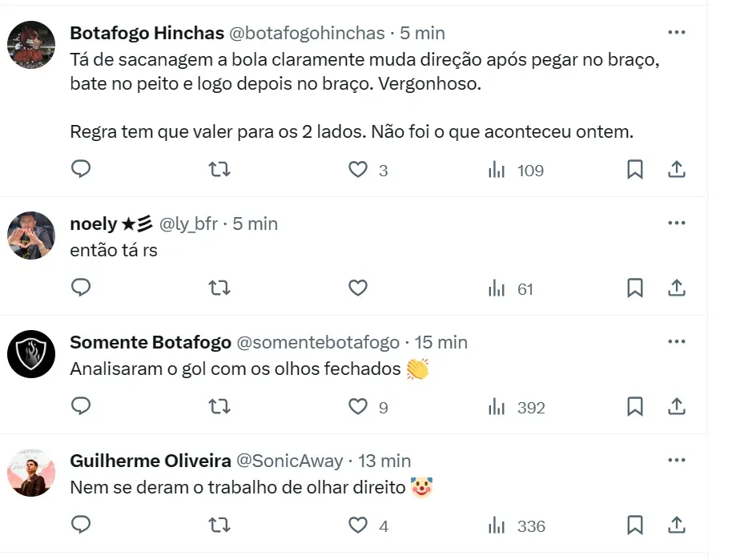Click Somente Botafogo's shield avatar
The image size is (732, 560).
[x=31, y=353]
